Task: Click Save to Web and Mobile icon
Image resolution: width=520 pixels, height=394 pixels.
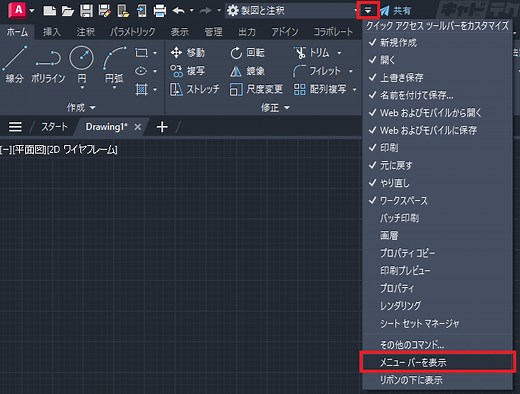Action: pos(142,11)
